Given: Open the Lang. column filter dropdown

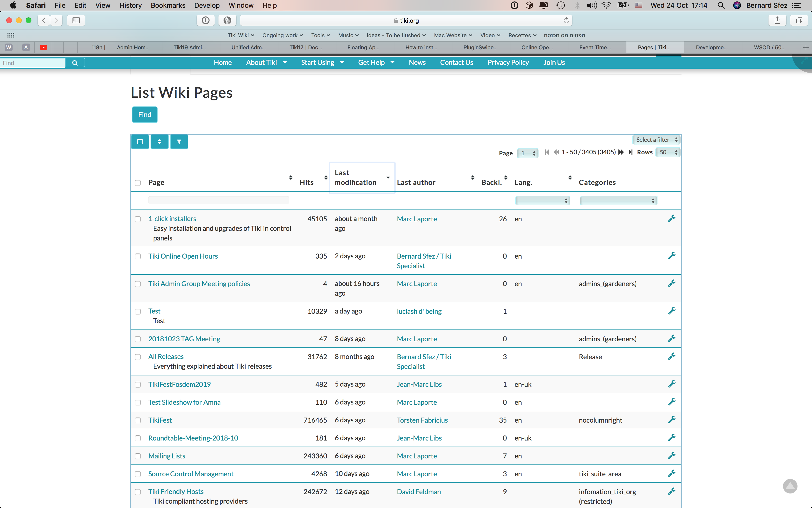Looking at the screenshot, I should coord(543,201).
